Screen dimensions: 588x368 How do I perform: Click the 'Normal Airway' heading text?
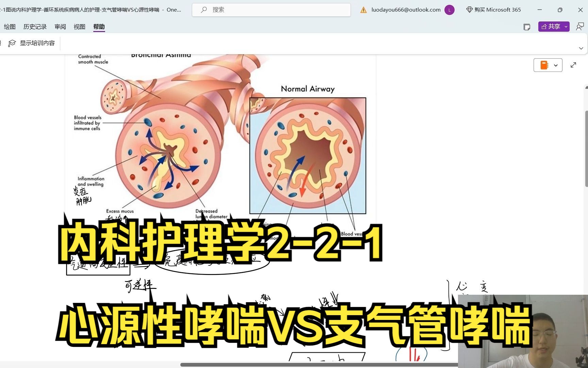click(308, 89)
